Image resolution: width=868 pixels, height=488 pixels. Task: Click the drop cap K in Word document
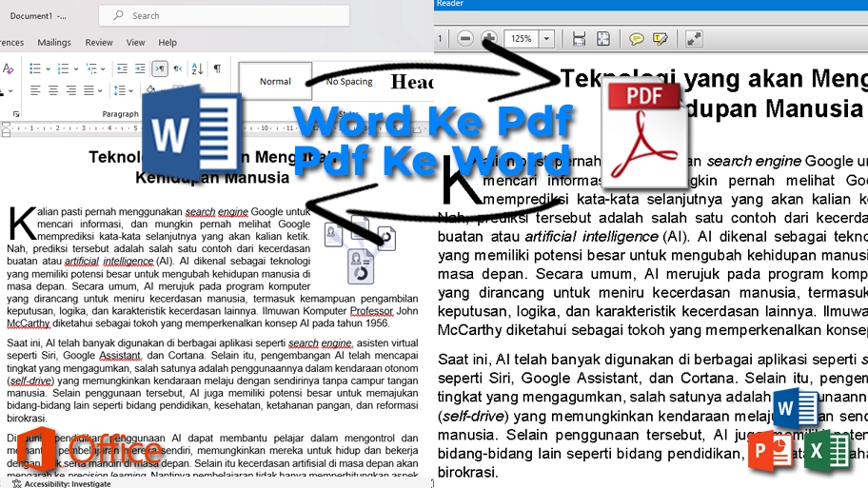(x=21, y=223)
